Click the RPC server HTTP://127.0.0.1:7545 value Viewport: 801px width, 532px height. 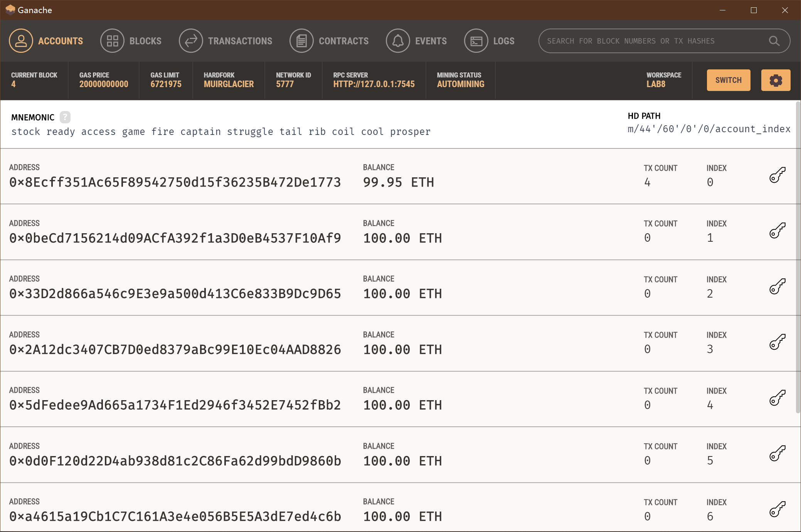tap(374, 84)
